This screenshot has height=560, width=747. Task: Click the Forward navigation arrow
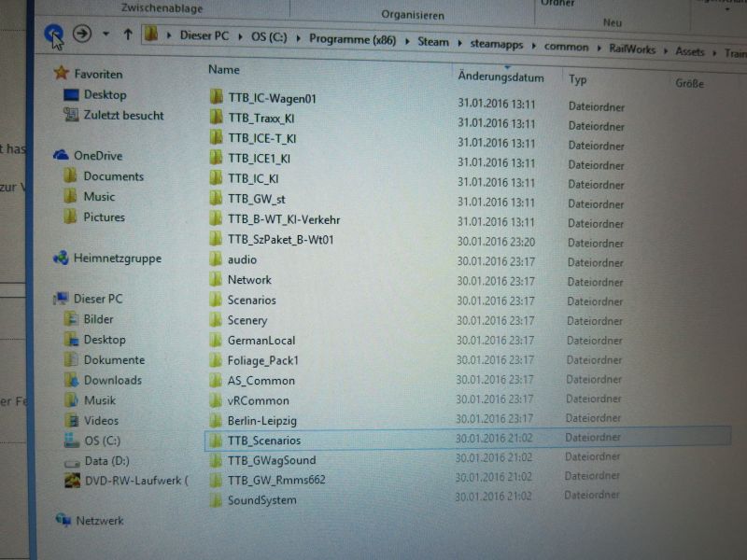[82, 34]
